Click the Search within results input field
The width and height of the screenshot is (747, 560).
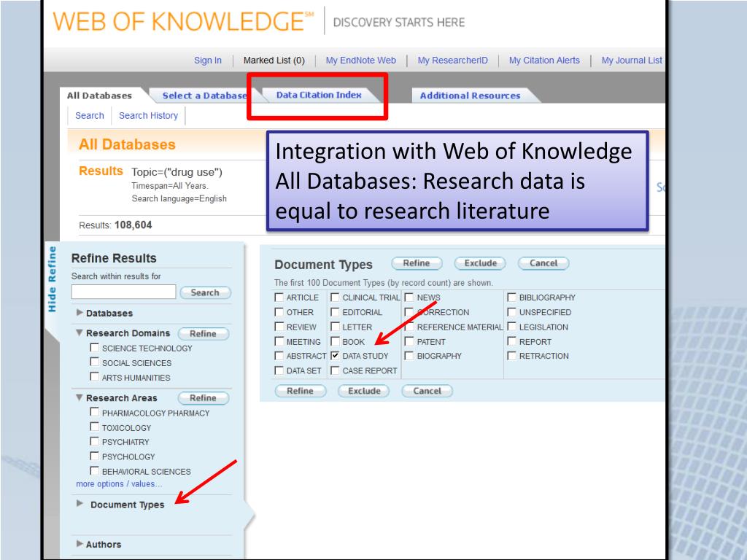click(x=123, y=292)
